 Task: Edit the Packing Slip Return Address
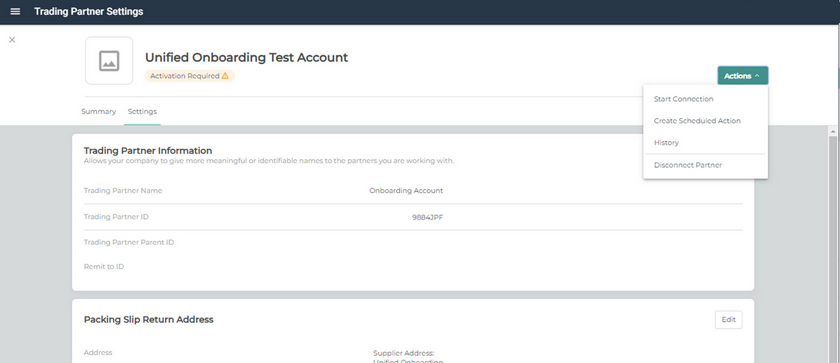click(x=729, y=320)
